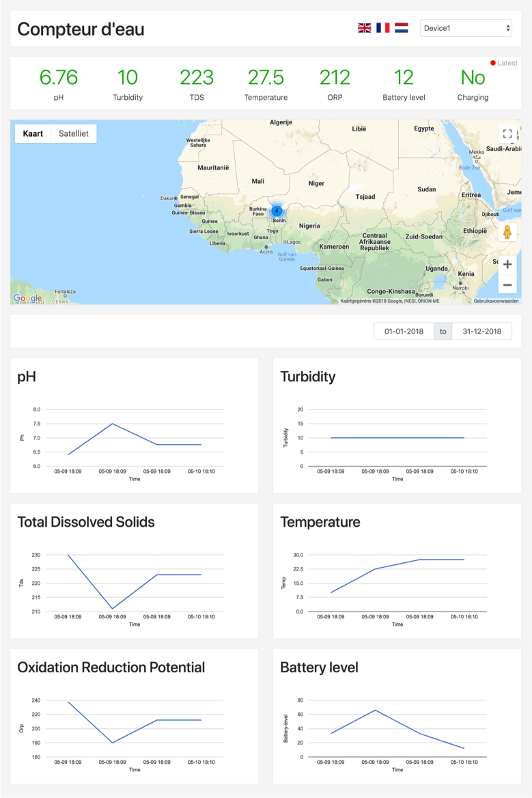Switch map to Satelliet view
Screen dimensions: 532x798
click(x=74, y=134)
